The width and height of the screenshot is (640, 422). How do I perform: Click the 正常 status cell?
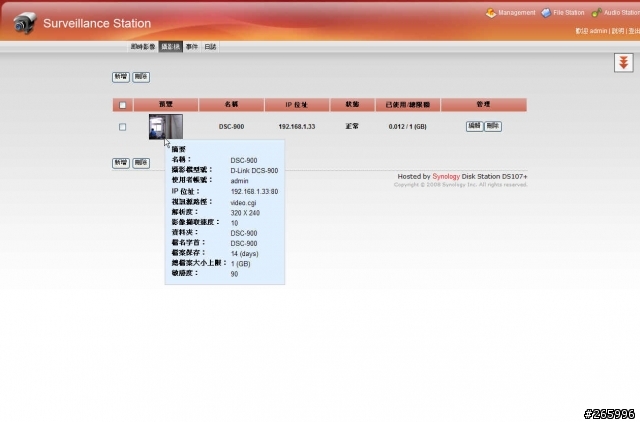352,127
